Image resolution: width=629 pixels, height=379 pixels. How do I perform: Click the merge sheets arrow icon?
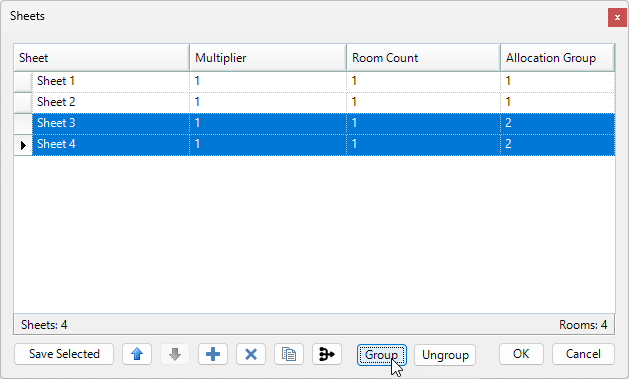pyautogui.click(x=327, y=354)
